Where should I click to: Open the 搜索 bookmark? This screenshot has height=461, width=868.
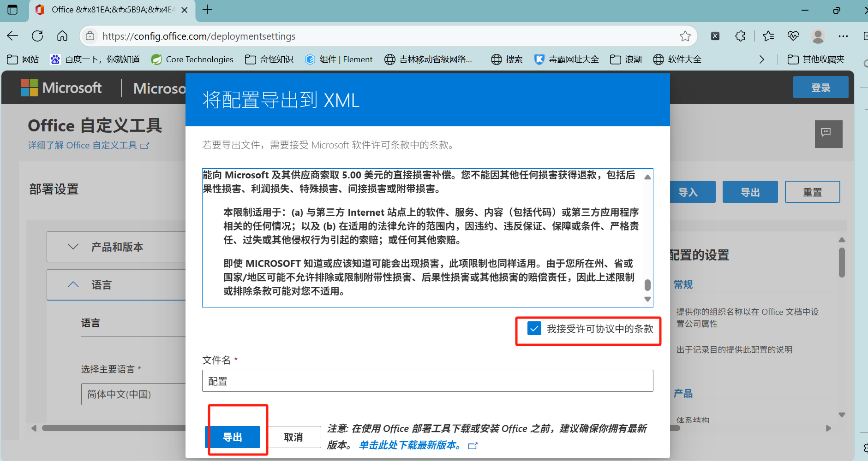(507, 59)
